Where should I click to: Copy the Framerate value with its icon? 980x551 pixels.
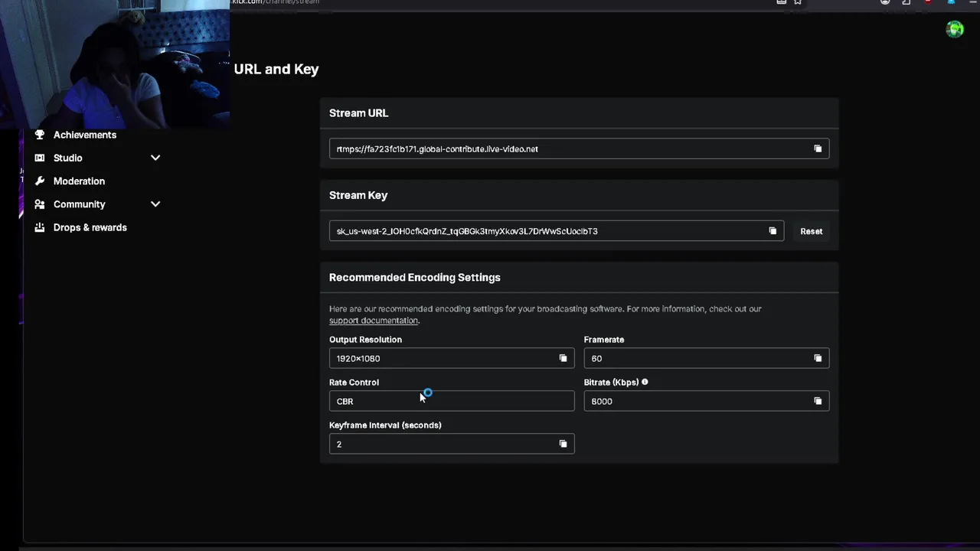pyautogui.click(x=818, y=358)
